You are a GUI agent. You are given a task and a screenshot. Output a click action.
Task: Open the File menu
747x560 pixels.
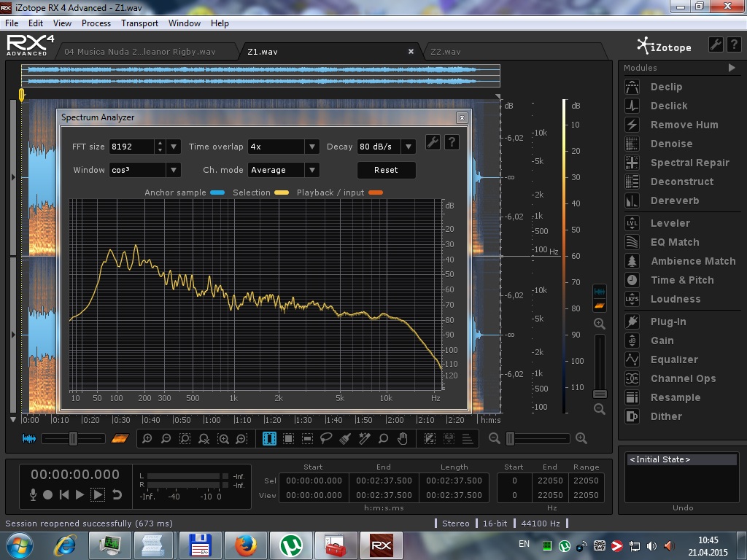coord(12,23)
